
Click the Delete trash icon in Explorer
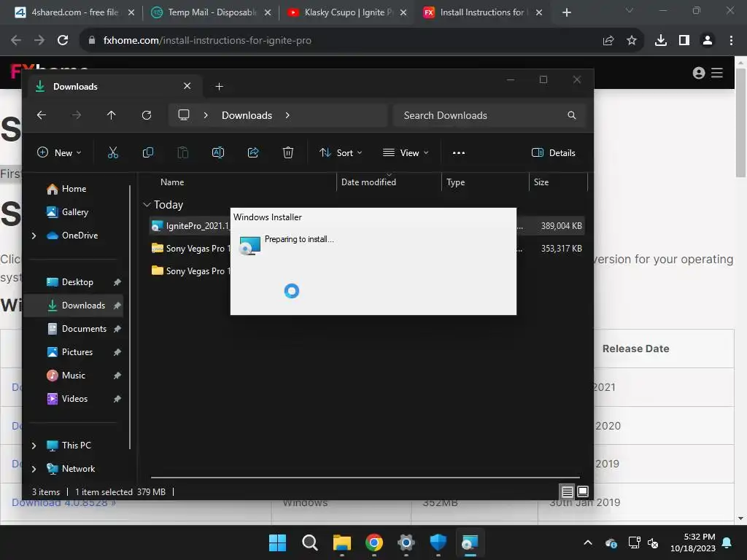tap(287, 152)
